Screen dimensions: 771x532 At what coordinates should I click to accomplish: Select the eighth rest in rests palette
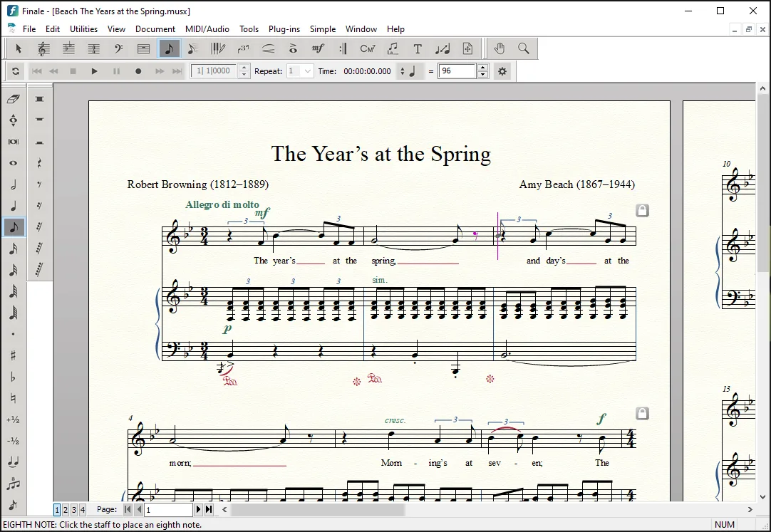pos(40,184)
